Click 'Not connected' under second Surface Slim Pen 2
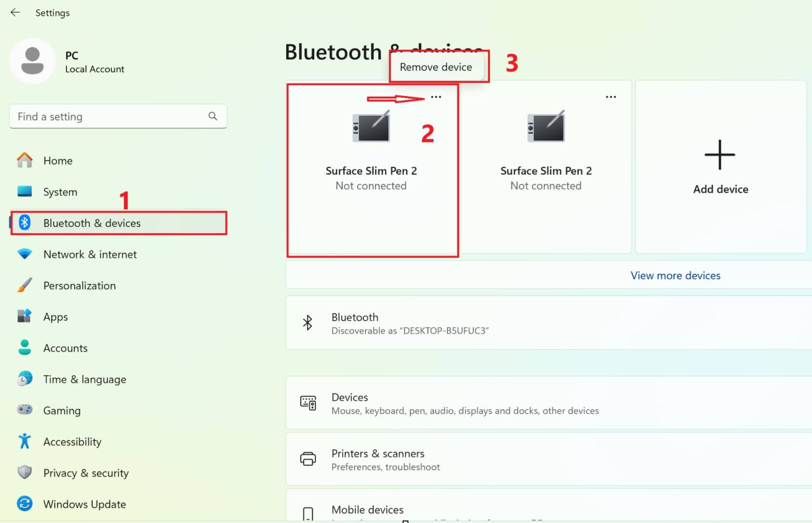Viewport: 812px width, 523px height. pos(546,186)
